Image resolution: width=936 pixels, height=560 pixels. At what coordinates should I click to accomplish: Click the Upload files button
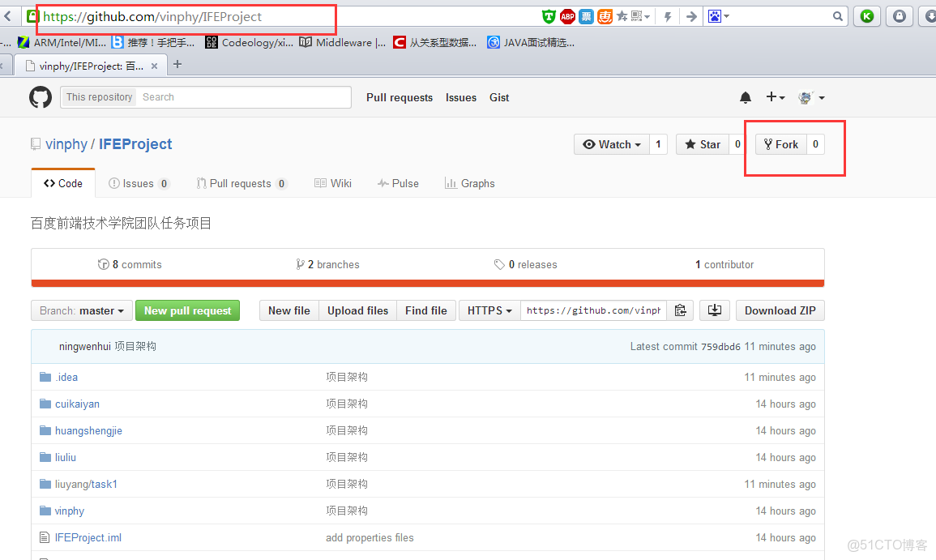357,310
